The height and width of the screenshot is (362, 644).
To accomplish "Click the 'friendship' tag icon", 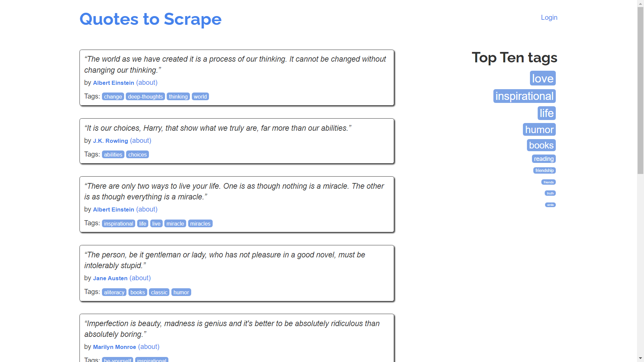I will [544, 170].
